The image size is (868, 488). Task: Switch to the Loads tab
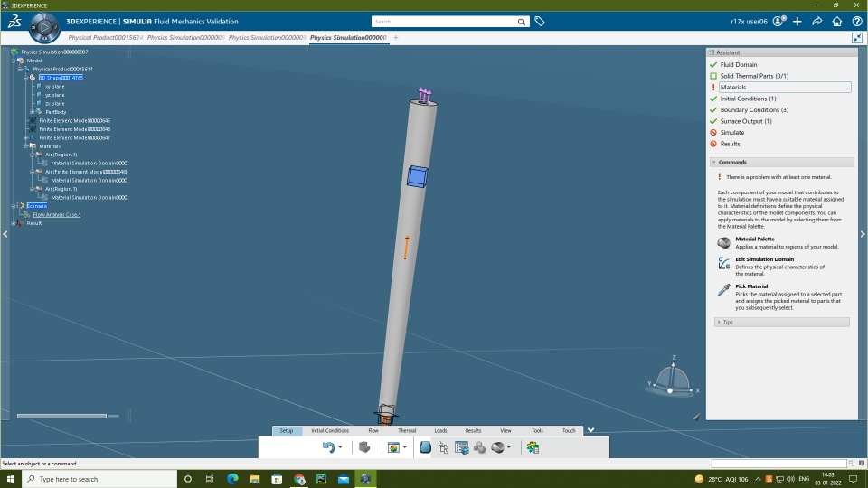click(x=440, y=430)
